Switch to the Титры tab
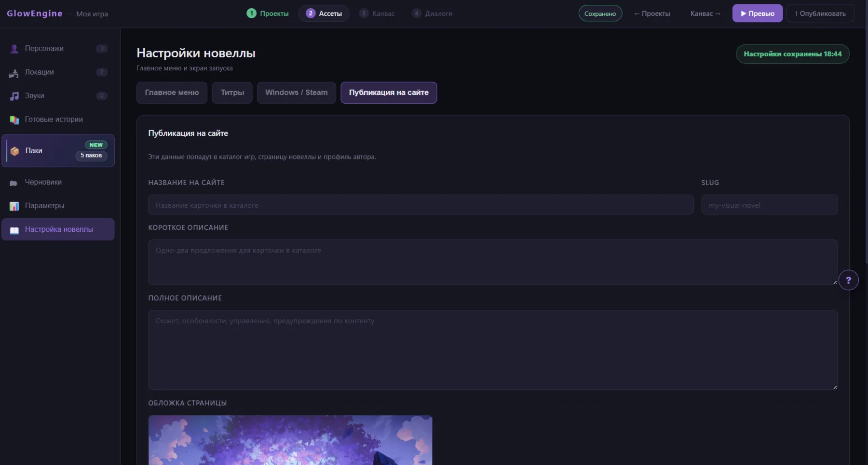 (x=232, y=93)
